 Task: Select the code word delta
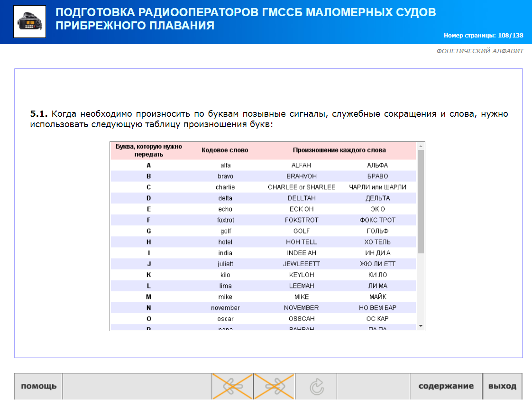225,198
